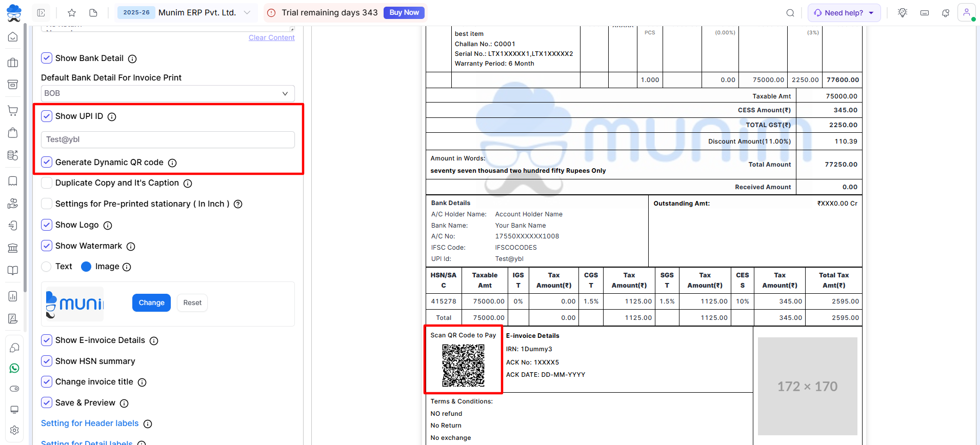Viewport: 980px width, 445px height.
Task: Open settings gear icon in left sidebar
Action: tap(14, 430)
